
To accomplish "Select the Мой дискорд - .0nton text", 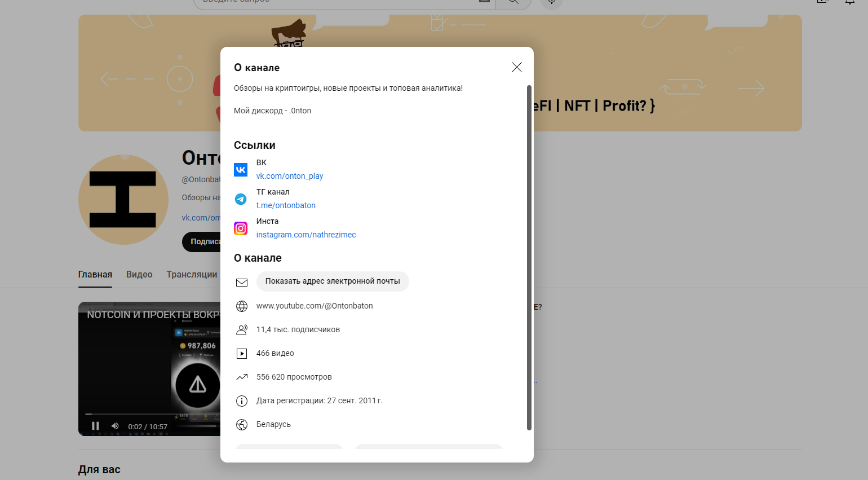I will tap(272, 111).
